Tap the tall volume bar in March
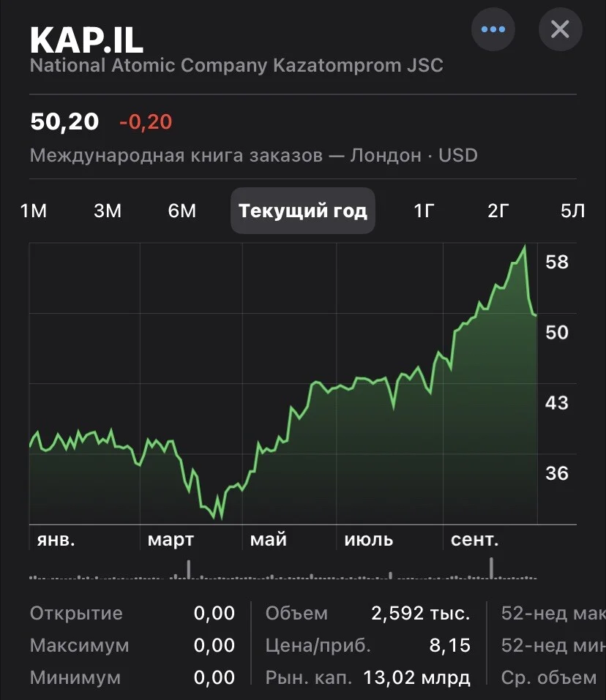The image size is (606, 700). click(x=189, y=570)
